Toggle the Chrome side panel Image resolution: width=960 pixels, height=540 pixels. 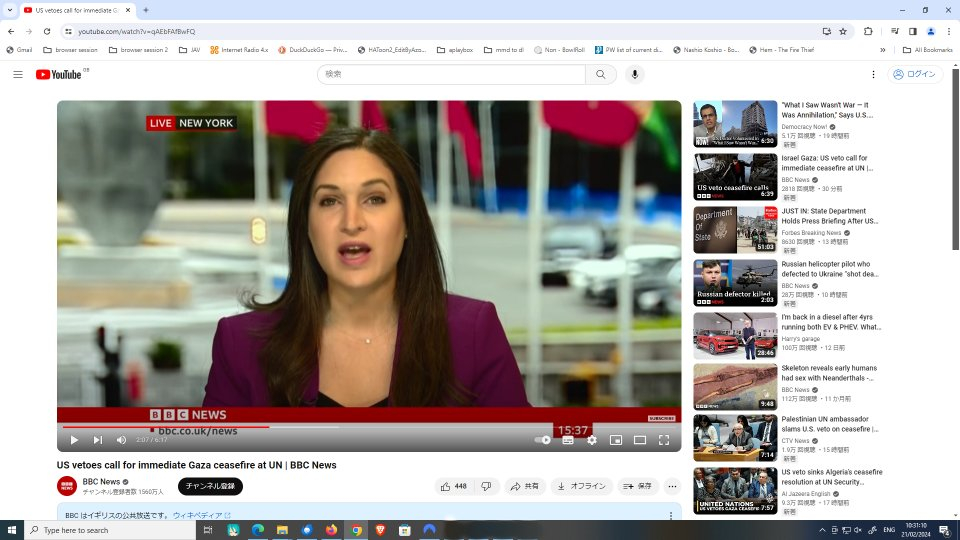(x=912, y=31)
